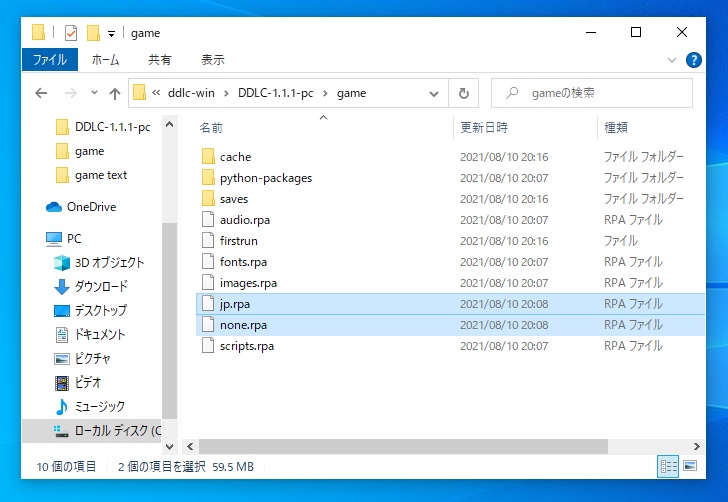Click the type ファイル in firstrun row
The image size is (728, 502).
tap(621, 241)
